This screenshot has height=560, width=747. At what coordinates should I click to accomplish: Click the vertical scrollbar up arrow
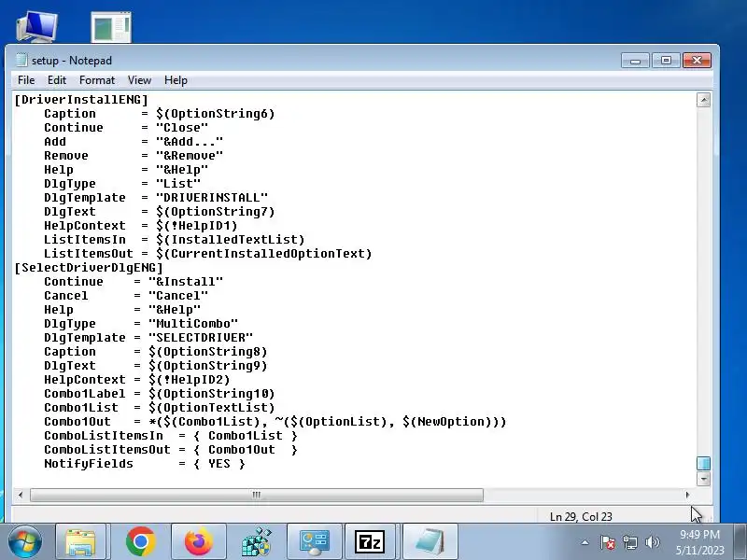(703, 100)
